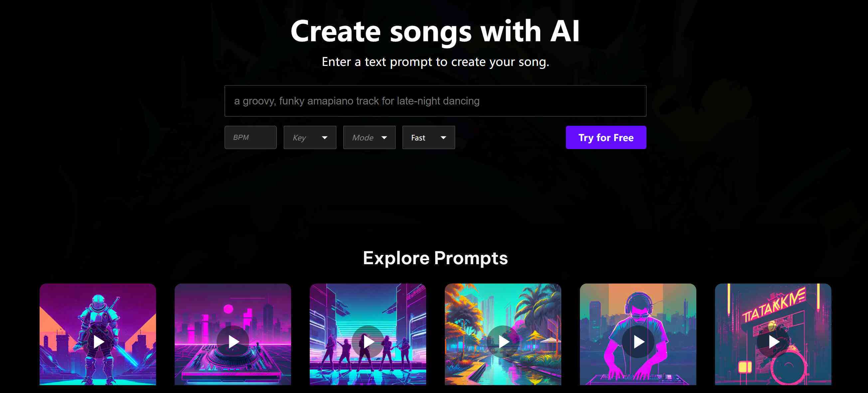The width and height of the screenshot is (868, 393).
Task: Click the play button on tropical city prompt
Action: click(x=502, y=341)
